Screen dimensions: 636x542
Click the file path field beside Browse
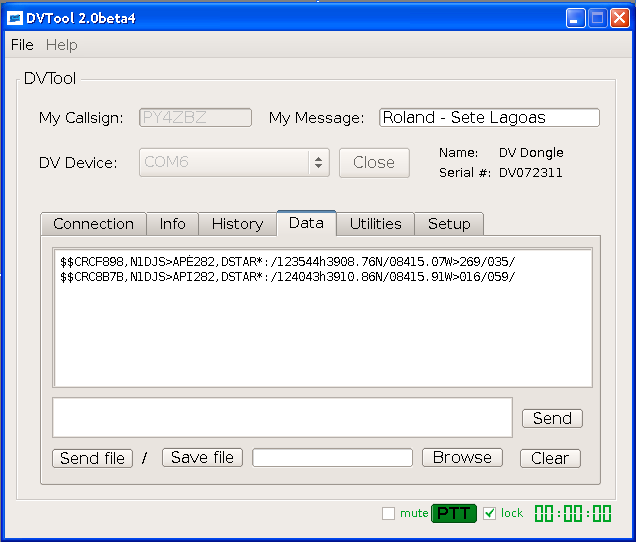(332, 458)
